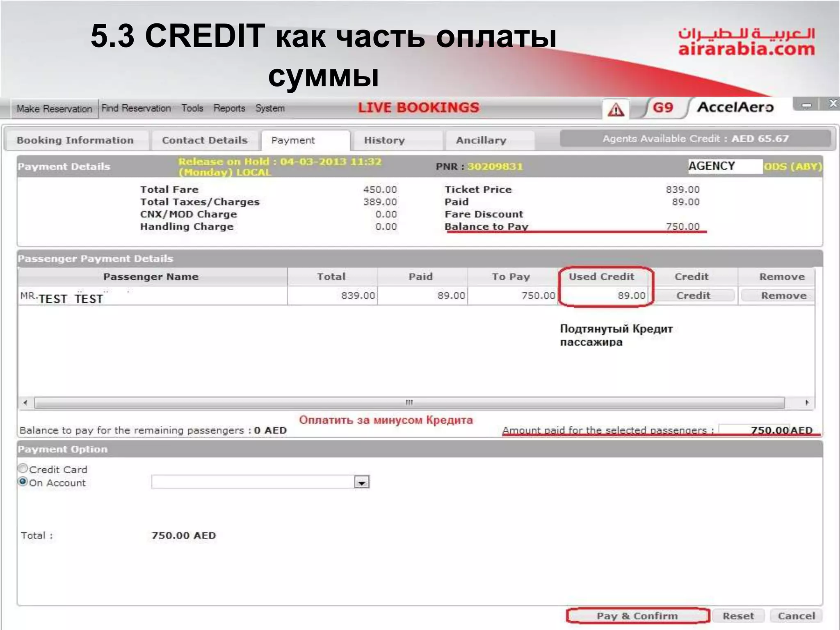Minimize the AccelAero window
Screen dimensions: 840x630
point(806,105)
